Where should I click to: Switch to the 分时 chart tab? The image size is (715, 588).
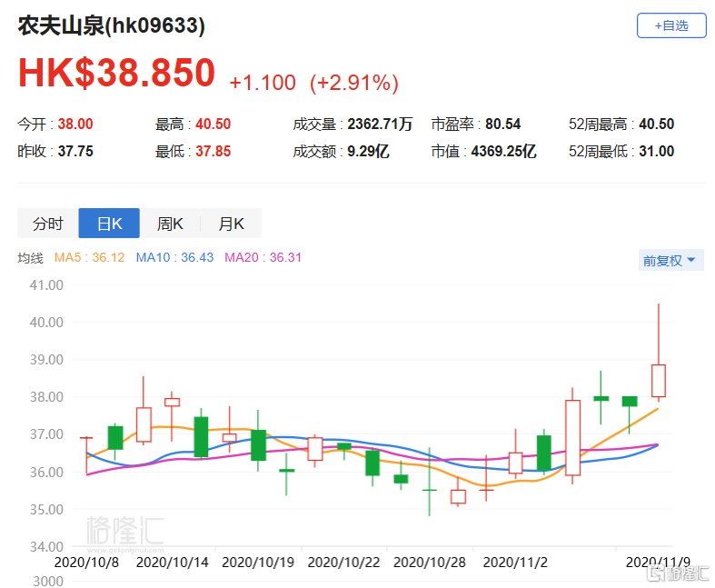[x=48, y=224]
